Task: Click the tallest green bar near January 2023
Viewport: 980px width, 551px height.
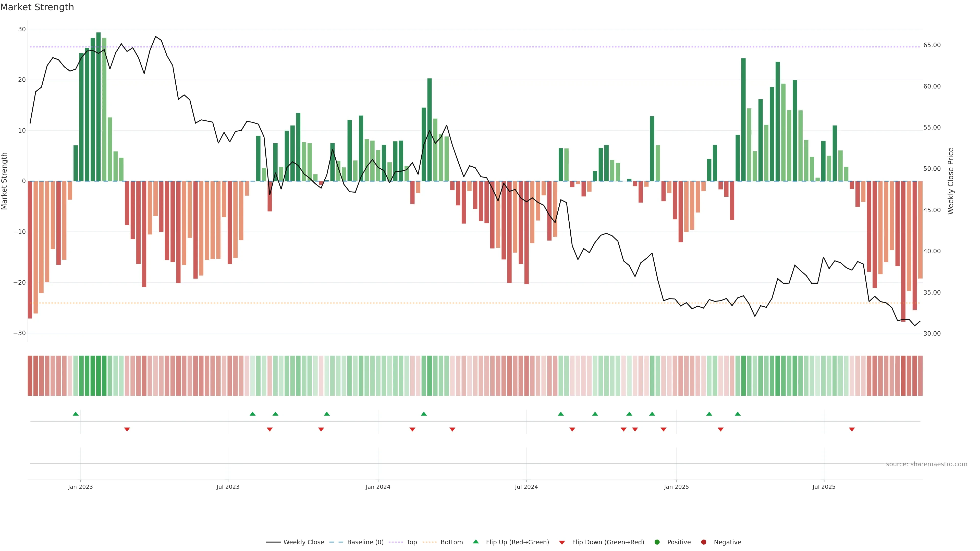Action: pyautogui.click(x=99, y=106)
